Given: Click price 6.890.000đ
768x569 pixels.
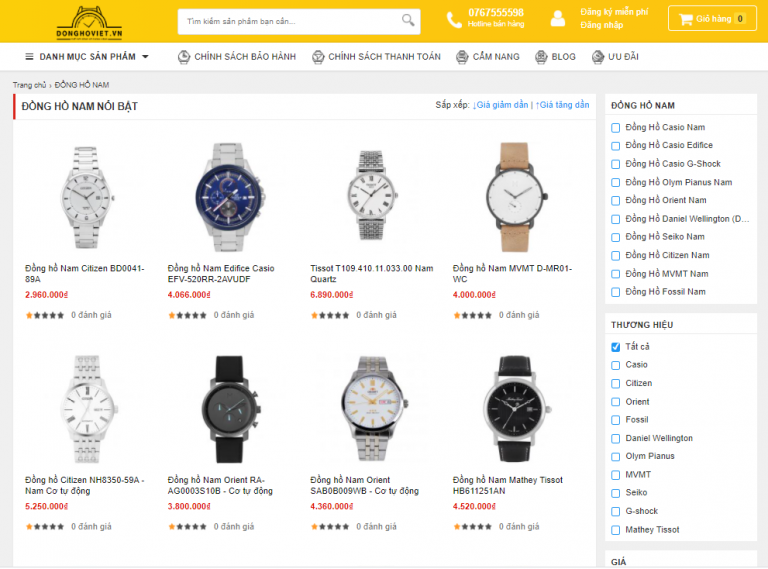Looking at the screenshot, I should click(332, 295).
